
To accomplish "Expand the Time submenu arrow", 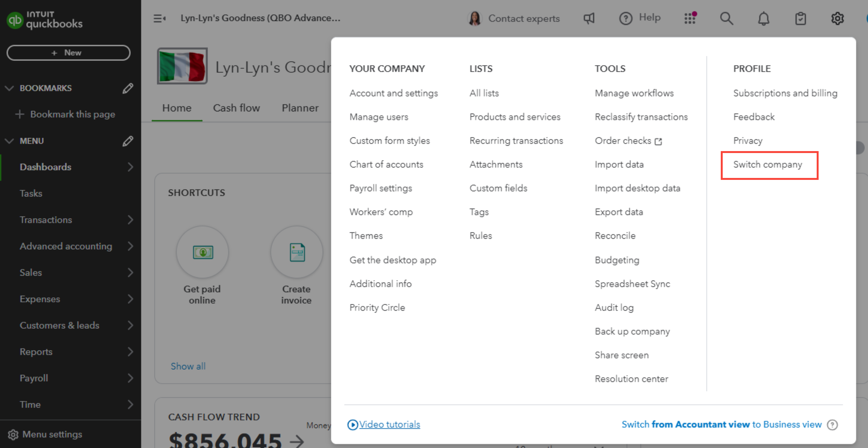I will click(131, 405).
